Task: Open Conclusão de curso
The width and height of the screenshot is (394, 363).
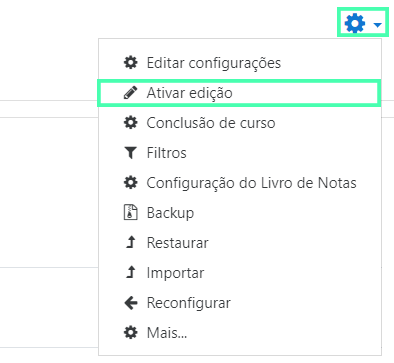Action: pyautogui.click(x=240, y=123)
